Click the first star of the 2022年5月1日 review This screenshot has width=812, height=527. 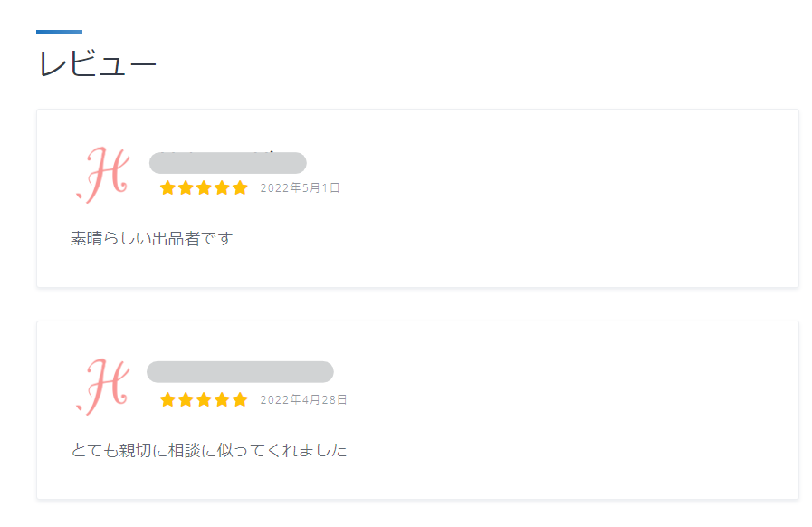click(167, 188)
